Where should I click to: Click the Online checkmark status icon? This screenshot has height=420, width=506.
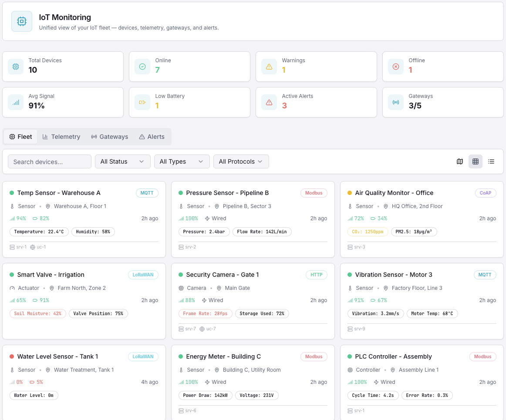click(x=142, y=67)
